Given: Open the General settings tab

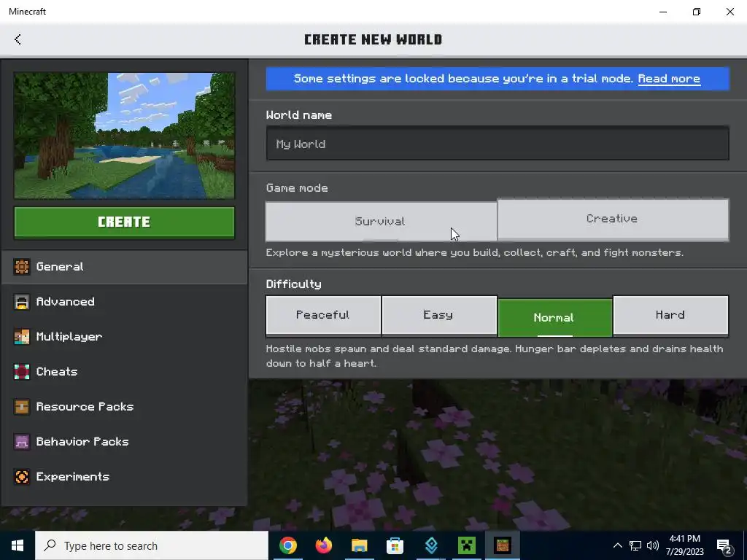Looking at the screenshot, I should pos(125,267).
